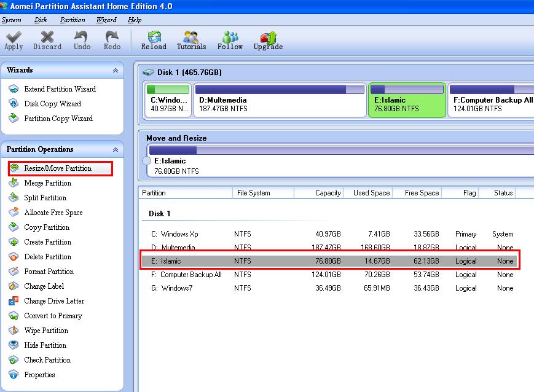
Task: Click the Redo arrow icon
Action: click(112, 36)
